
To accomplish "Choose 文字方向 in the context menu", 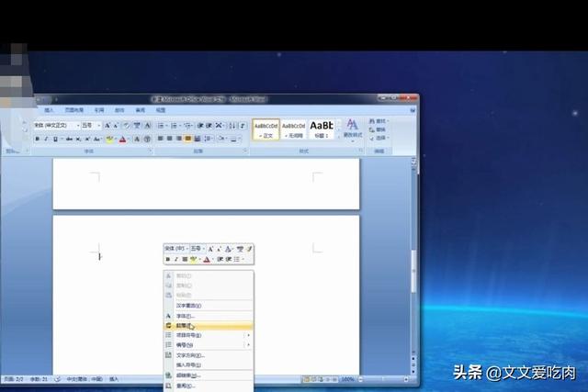I will pos(209,355).
